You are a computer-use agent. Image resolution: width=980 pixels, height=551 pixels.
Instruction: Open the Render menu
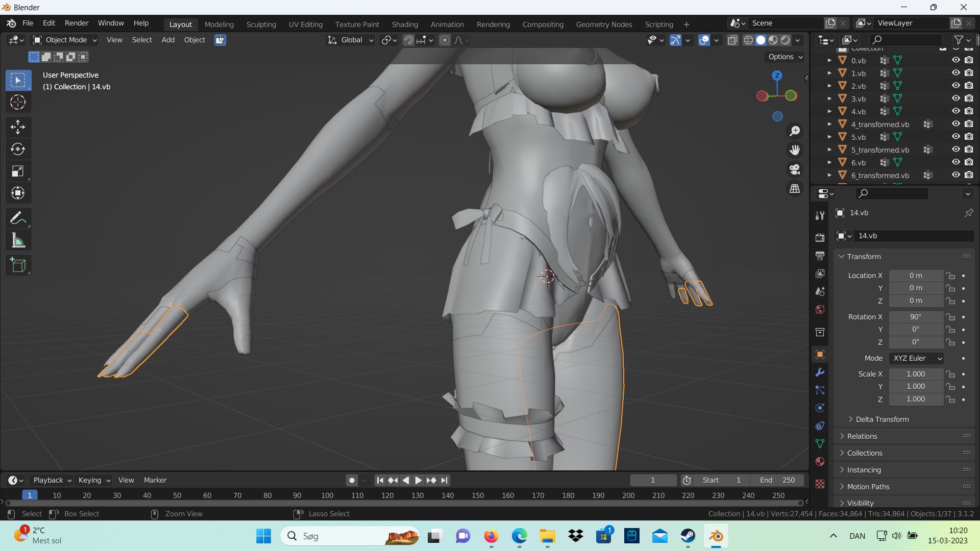(77, 23)
